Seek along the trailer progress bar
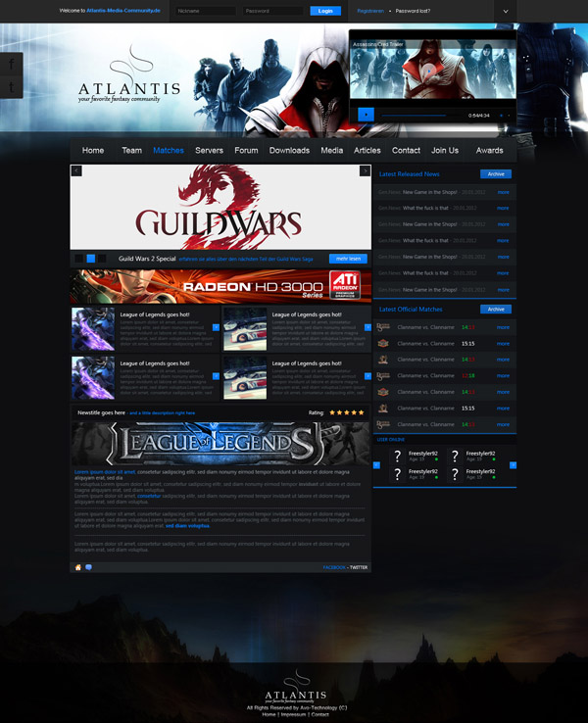The width and height of the screenshot is (588, 723). [x=414, y=116]
